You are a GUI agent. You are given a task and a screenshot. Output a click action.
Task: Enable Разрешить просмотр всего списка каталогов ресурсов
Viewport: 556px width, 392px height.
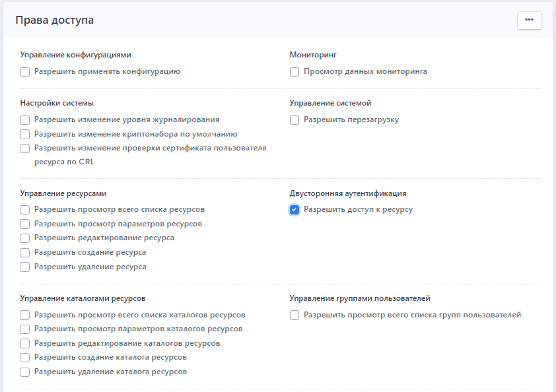(25, 315)
